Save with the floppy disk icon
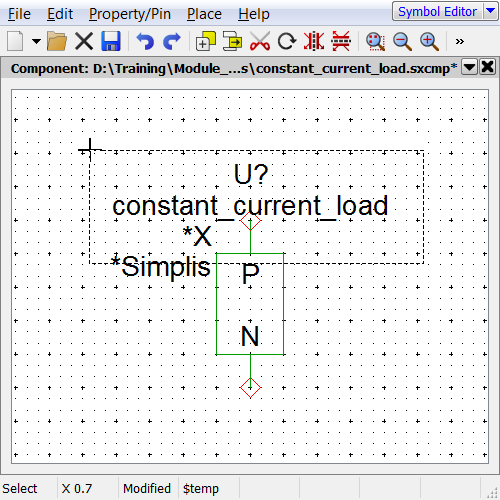The width and height of the screenshot is (500, 500). pos(111,41)
